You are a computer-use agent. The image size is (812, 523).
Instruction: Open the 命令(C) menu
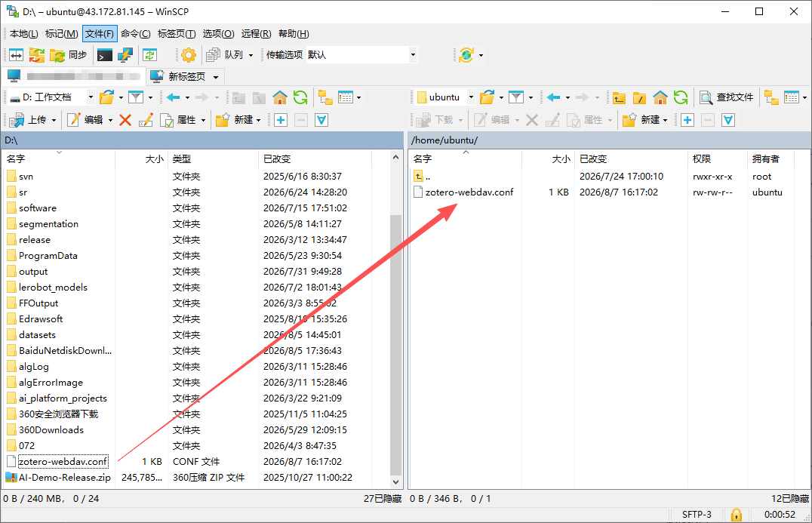coord(136,34)
